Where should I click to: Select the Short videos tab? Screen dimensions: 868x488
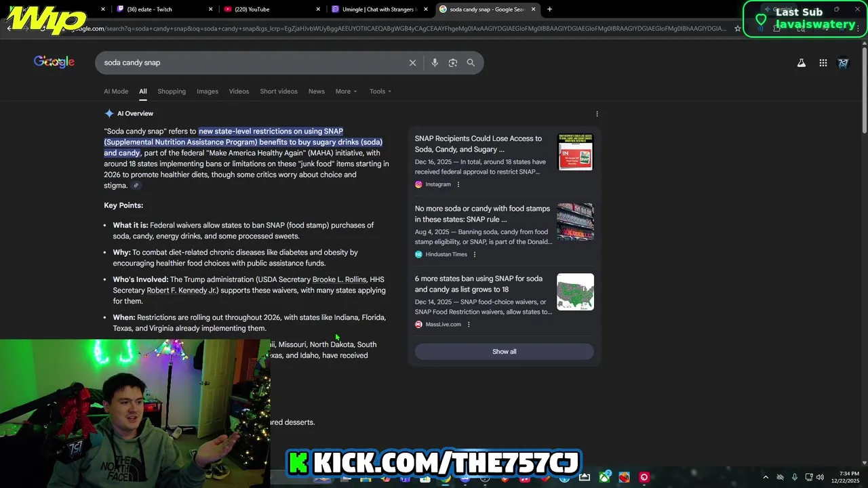coord(279,91)
